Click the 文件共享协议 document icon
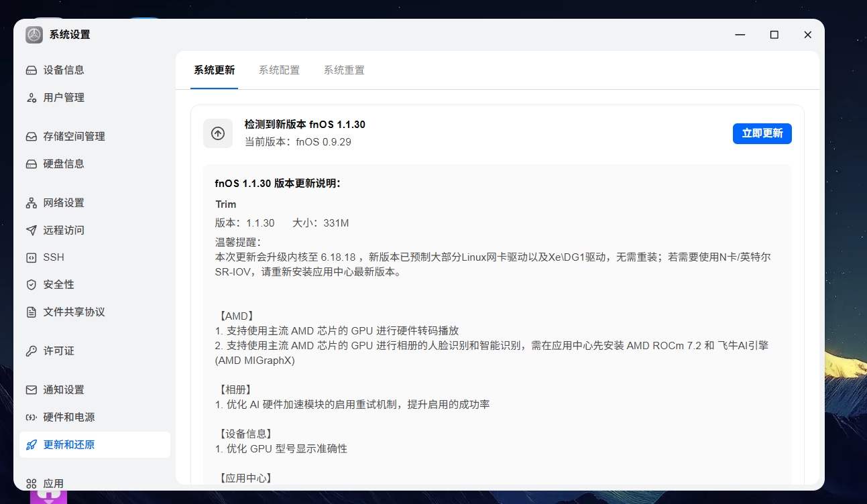Screen dimensions: 867x504 point(32,312)
